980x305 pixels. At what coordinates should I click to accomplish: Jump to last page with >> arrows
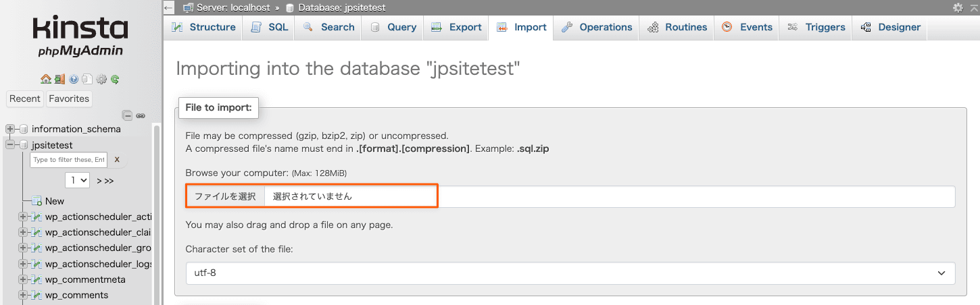pos(108,181)
